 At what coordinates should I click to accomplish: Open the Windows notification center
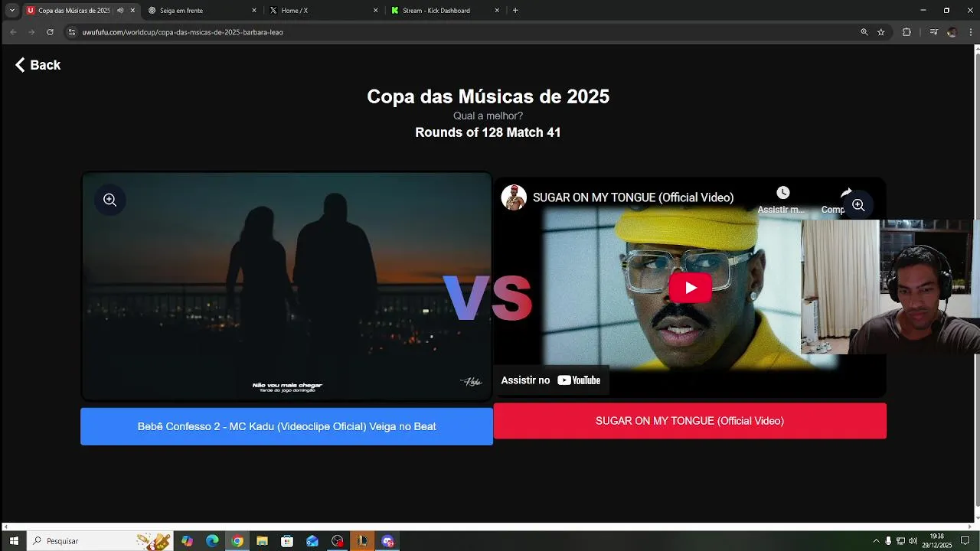pos(965,541)
